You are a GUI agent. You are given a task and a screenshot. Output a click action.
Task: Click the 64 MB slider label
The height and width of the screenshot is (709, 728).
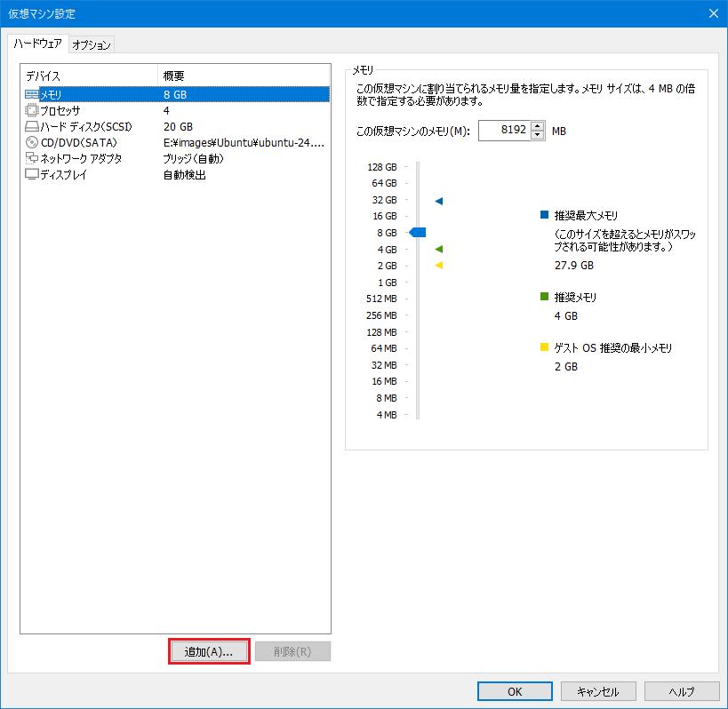384,348
